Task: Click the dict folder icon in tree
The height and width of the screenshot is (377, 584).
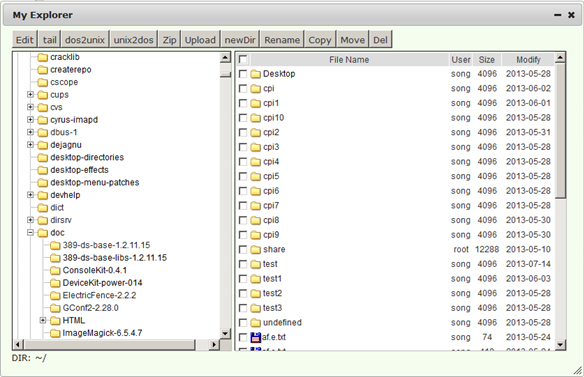Action: (43, 208)
